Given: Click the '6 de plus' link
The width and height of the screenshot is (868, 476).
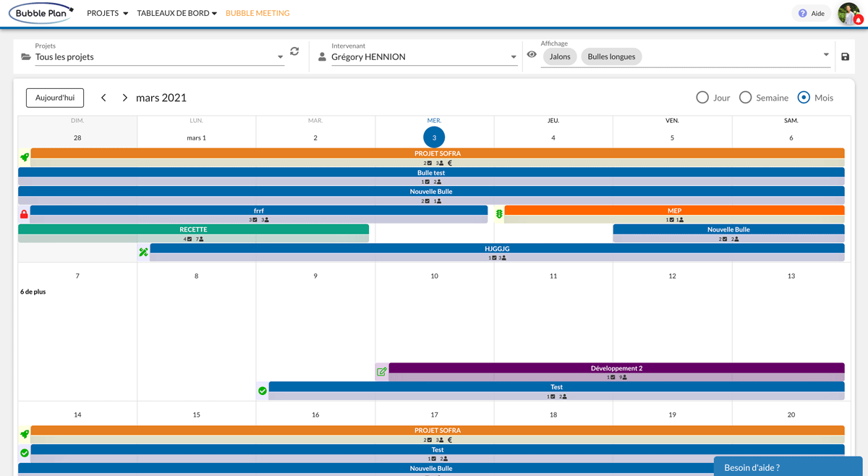Looking at the screenshot, I should point(33,292).
